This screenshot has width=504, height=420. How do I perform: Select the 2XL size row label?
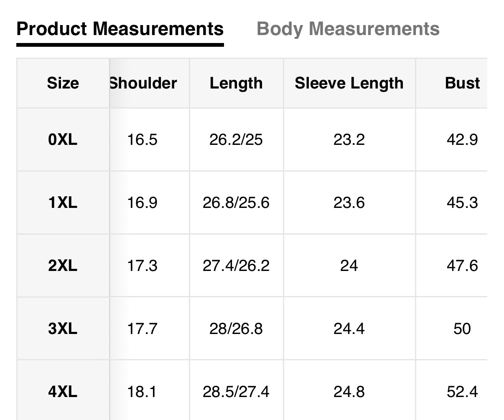tap(63, 266)
